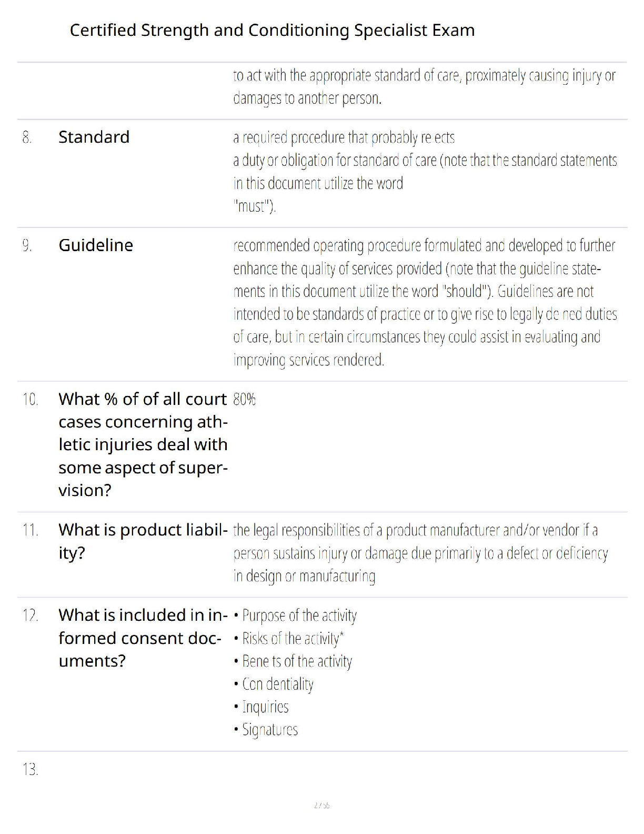Screen dimensions: 644x834
Task: Click the 'Benefits of the activity' bullet
Action: (297, 661)
